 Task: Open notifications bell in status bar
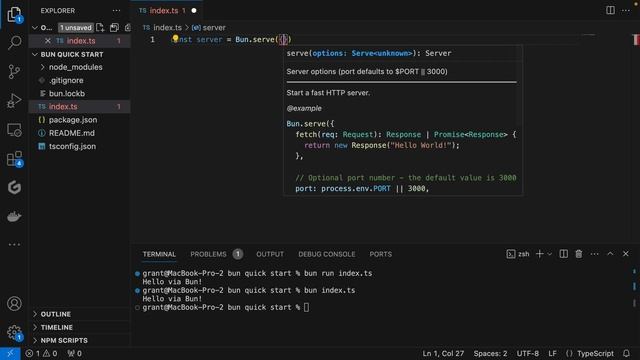627,353
